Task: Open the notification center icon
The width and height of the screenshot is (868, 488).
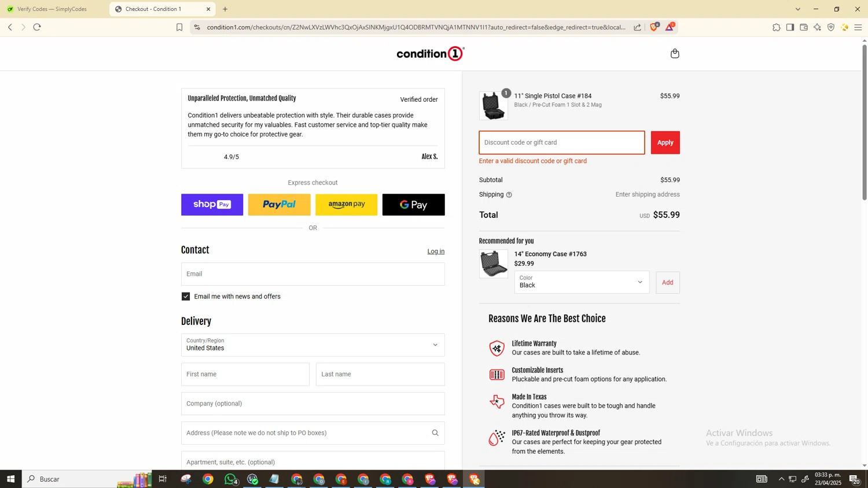Action: pyautogui.click(x=855, y=479)
